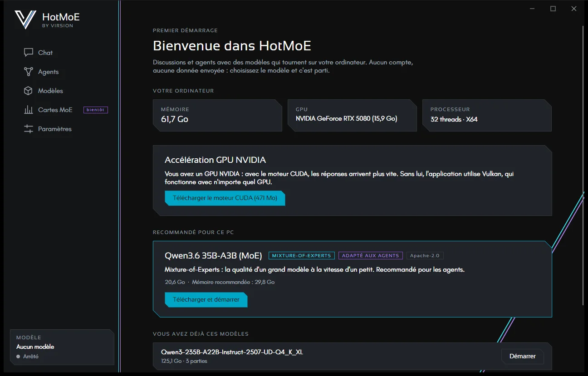Screen dimensions: 588x376
Task: Select the NVIDIA GeForce RTX 5080 text
Action: click(x=347, y=119)
